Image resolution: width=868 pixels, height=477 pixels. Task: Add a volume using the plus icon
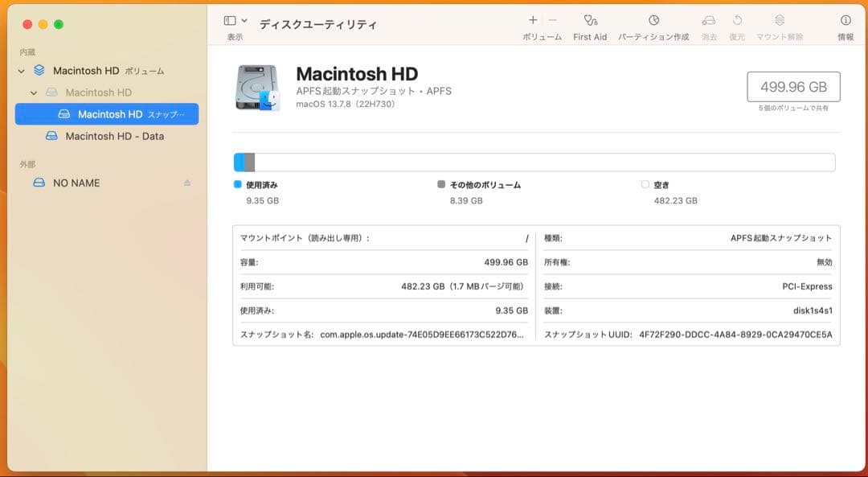click(x=533, y=18)
